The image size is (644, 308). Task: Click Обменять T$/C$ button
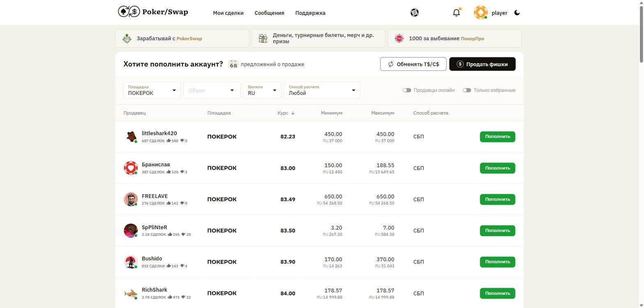coord(413,64)
